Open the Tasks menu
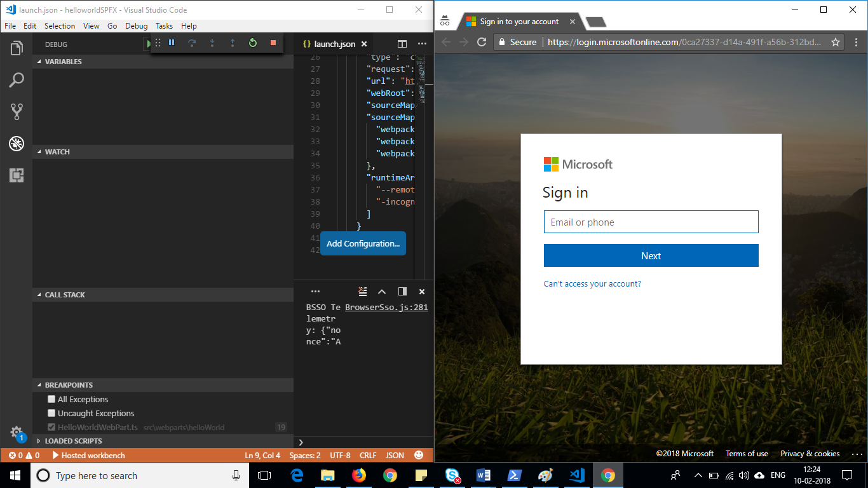Viewport: 868px width, 488px height. pyautogui.click(x=164, y=26)
